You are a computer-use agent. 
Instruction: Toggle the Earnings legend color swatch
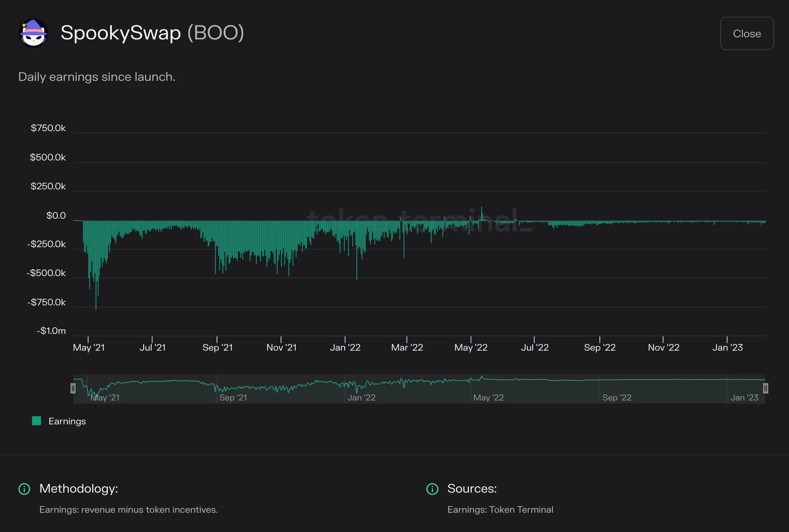point(36,421)
